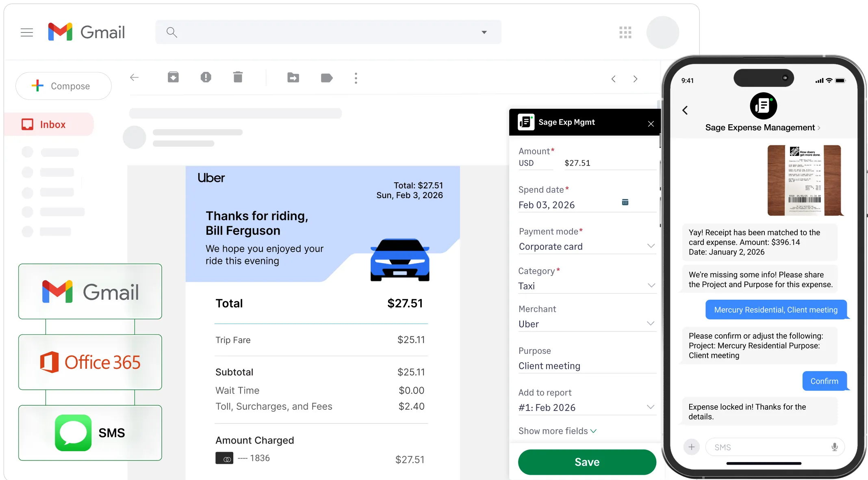The width and height of the screenshot is (868, 480).
Task: Open the Payment mode dropdown
Action: tap(651, 246)
